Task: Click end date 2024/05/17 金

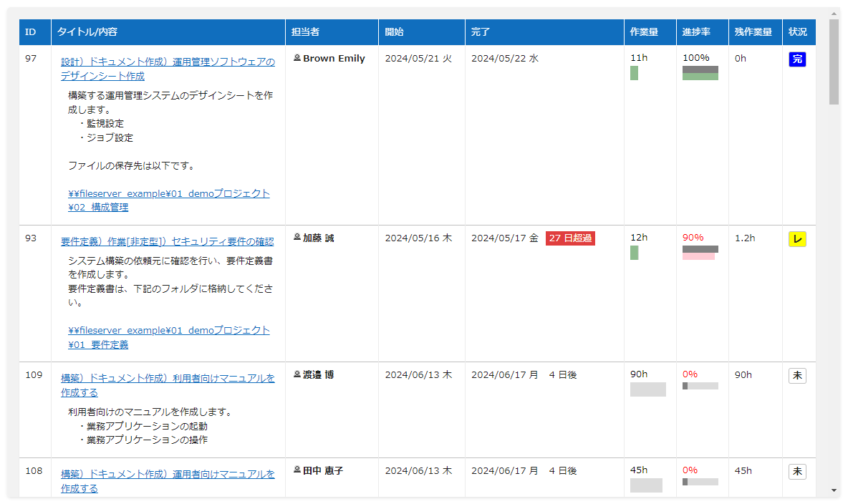Action: (x=505, y=238)
